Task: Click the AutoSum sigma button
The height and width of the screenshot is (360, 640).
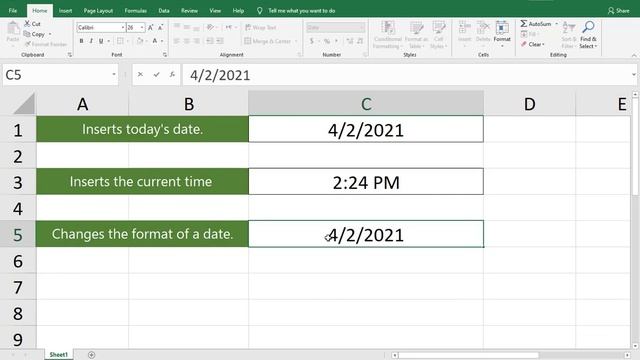Action: coord(536,24)
